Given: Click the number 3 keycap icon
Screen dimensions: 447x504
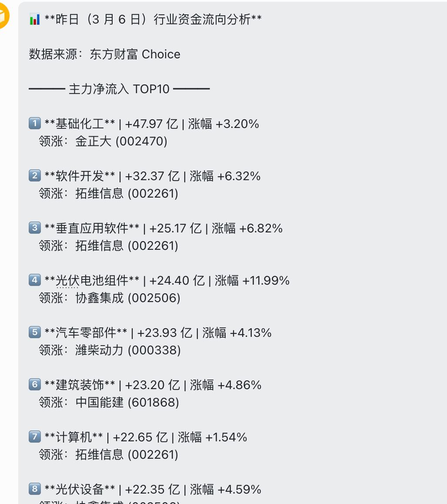Looking at the screenshot, I should (35, 228).
